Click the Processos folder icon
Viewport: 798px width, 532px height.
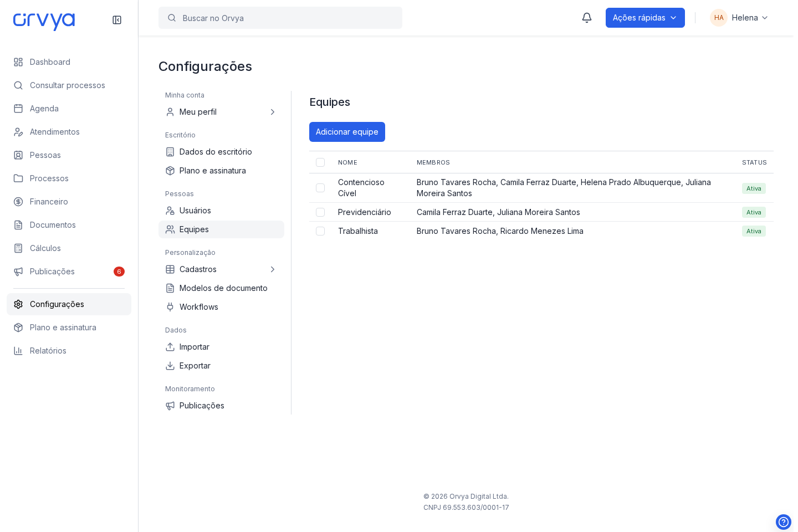point(18,178)
